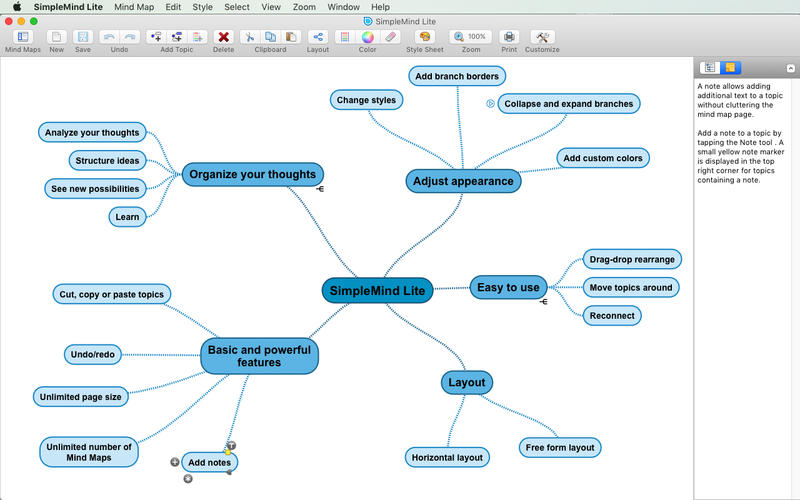Open the Layout tool

(x=317, y=37)
